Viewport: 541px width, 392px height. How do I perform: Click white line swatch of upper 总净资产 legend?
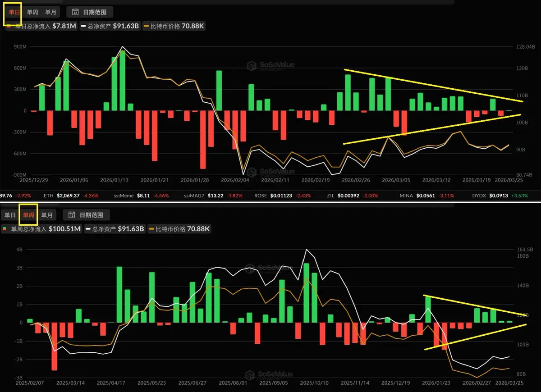(x=84, y=27)
